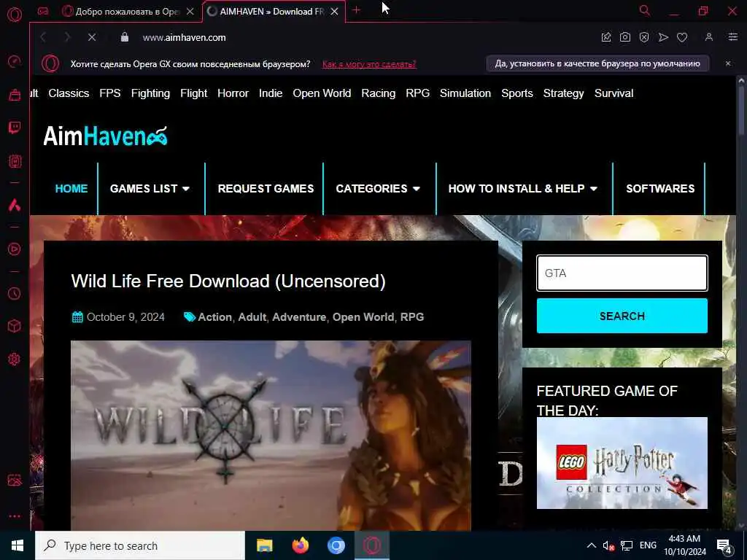Open LEGO Harry Potter Collection featured thumbnail

coord(622,463)
